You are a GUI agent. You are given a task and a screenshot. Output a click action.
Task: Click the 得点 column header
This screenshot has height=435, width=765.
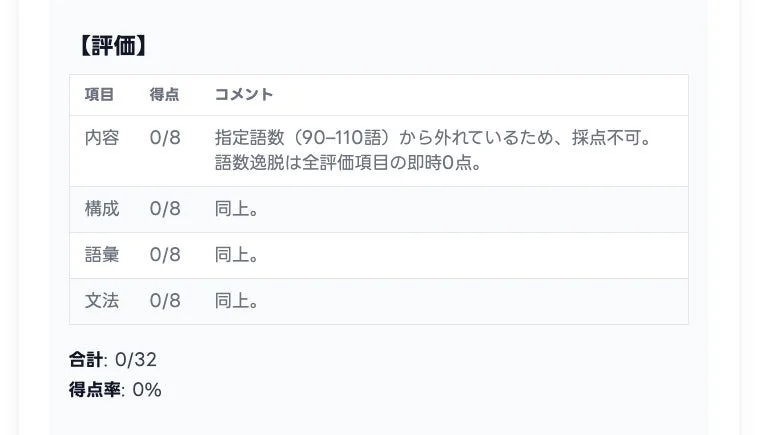164,95
